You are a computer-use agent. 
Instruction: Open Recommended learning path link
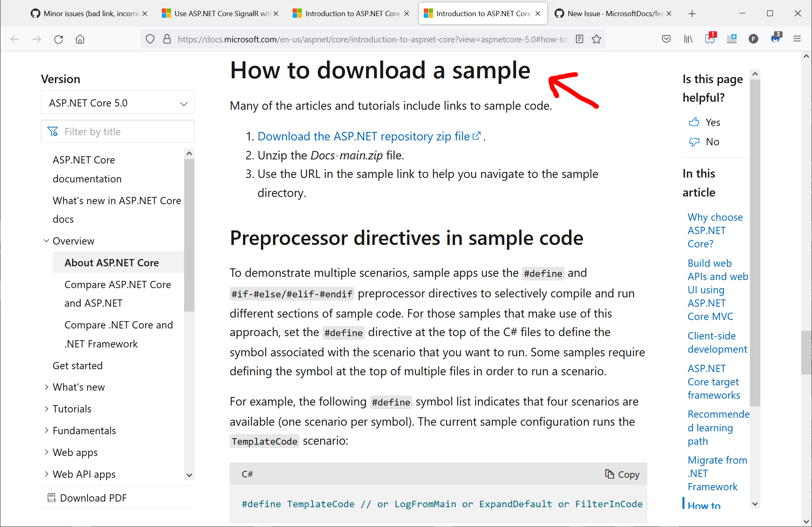718,428
